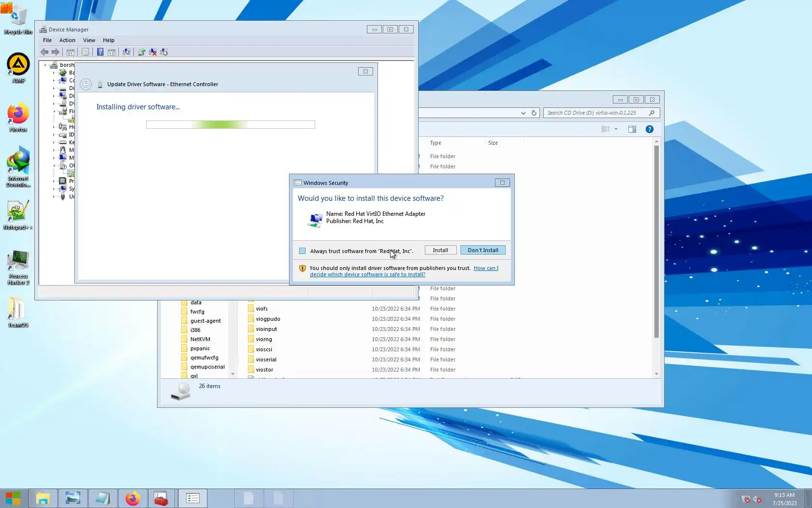Select the viogpudo folder in file list
Viewport: 812px width, 508px height.
[268, 319]
